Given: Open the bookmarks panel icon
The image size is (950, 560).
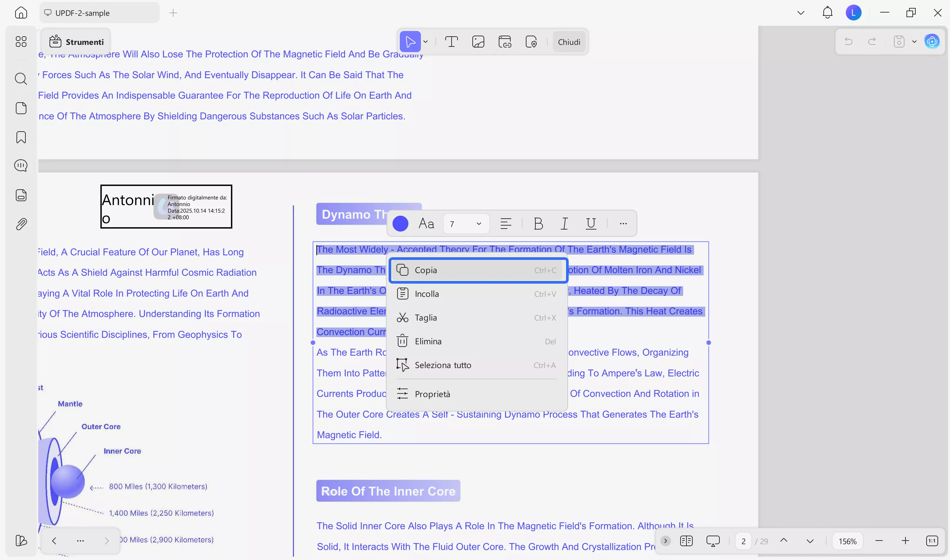Looking at the screenshot, I should pyautogui.click(x=21, y=137).
